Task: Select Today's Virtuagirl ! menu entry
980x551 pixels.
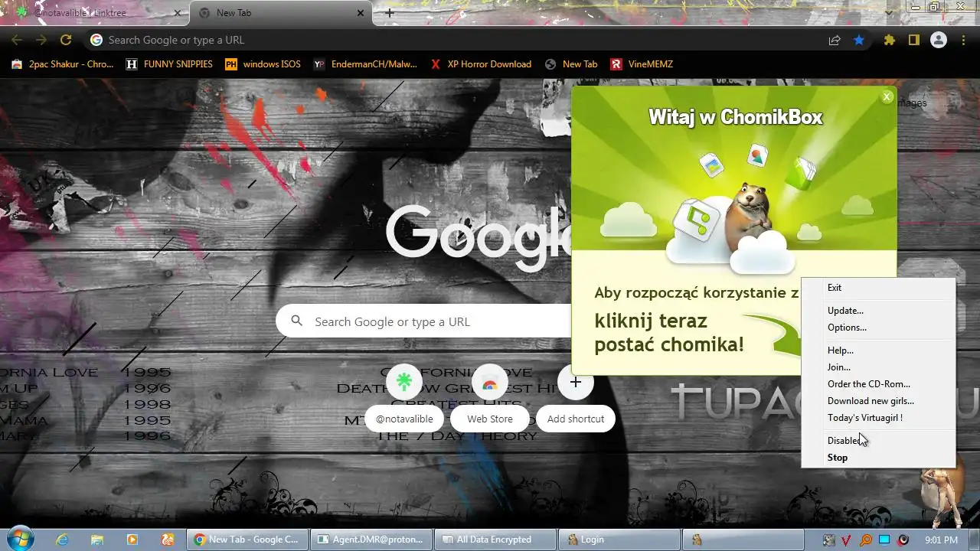Action: 878,418
